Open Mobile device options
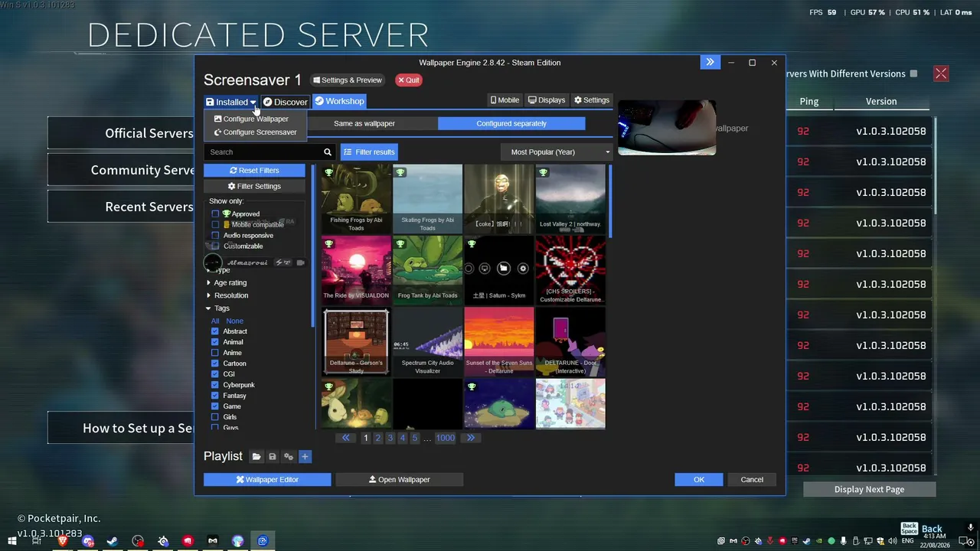Image resolution: width=980 pixels, height=551 pixels. [504, 100]
